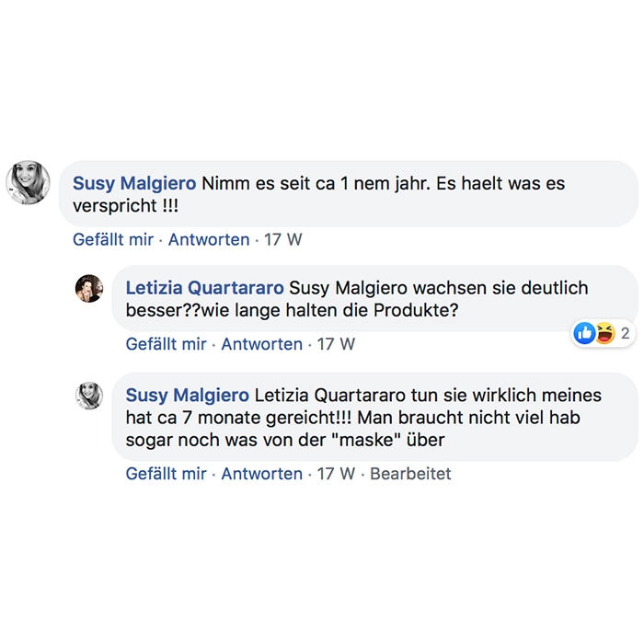Click Susy Malgiero's author name on the last reply

coord(187,396)
